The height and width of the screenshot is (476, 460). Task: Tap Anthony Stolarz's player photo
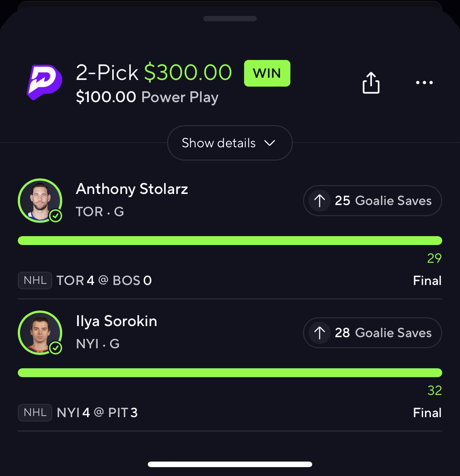pyautogui.click(x=40, y=201)
